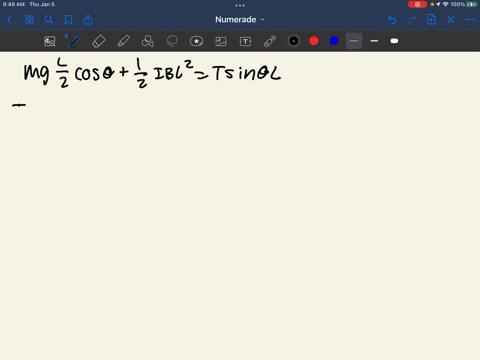Viewport: 480px width, 360px height.
Task: Open the share export menu
Action: (88, 20)
